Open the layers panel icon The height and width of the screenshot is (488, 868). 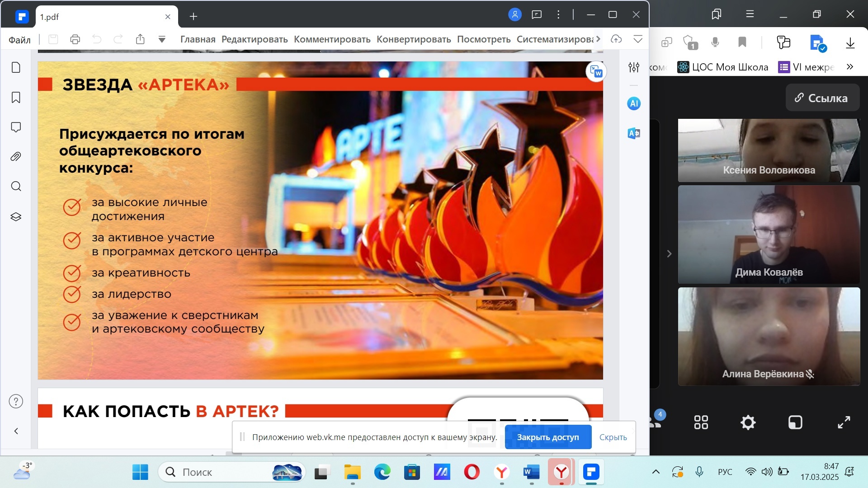click(x=16, y=217)
